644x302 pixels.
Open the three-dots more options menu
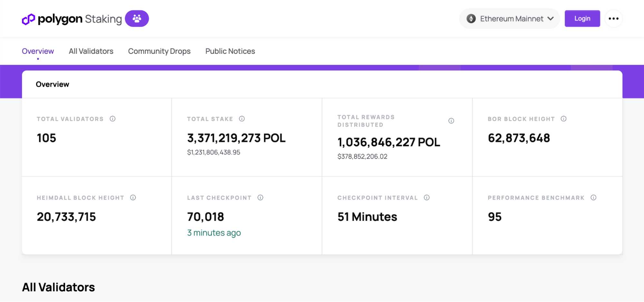(x=614, y=18)
